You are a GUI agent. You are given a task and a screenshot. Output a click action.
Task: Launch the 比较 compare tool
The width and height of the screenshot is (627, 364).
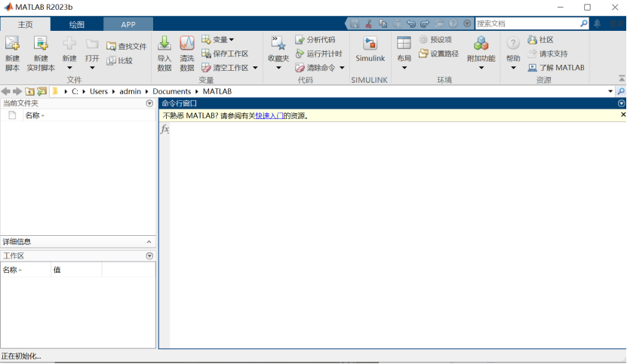pyautogui.click(x=119, y=61)
